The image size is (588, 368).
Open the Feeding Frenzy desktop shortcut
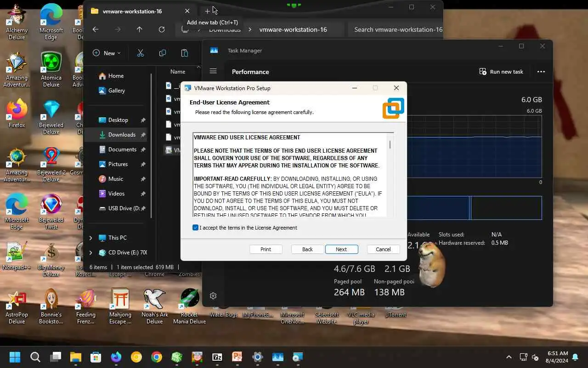pos(85,306)
